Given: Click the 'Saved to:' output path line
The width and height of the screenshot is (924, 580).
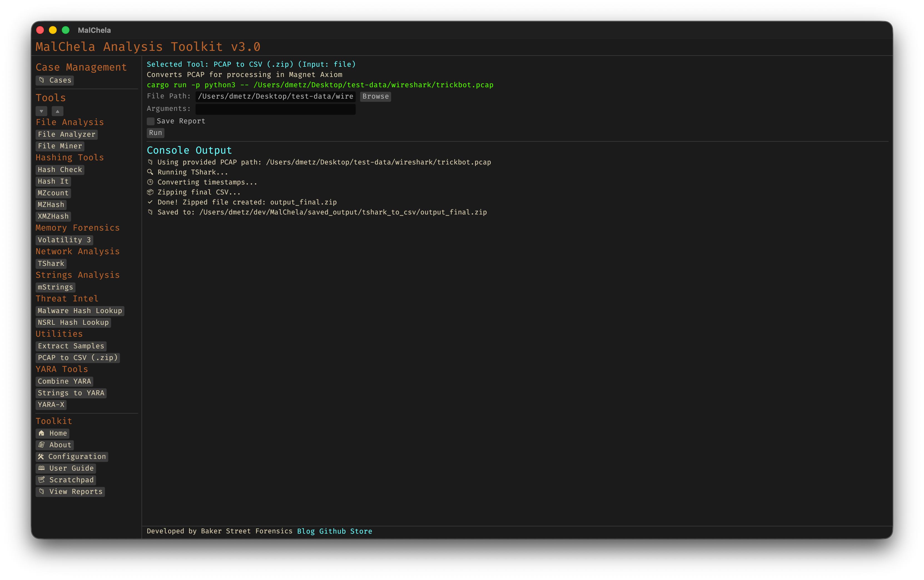Looking at the screenshot, I should click(317, 212).
